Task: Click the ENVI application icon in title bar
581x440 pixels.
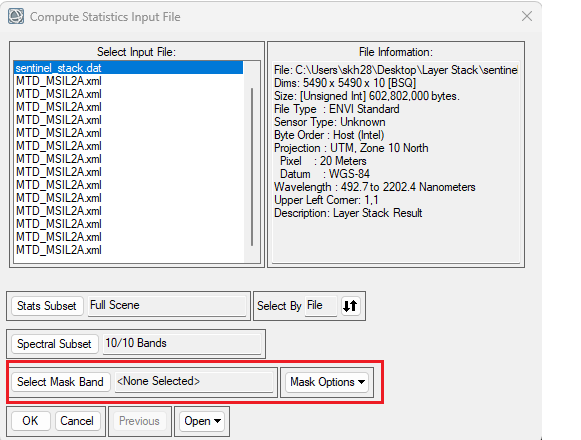Action: point(16,16)
